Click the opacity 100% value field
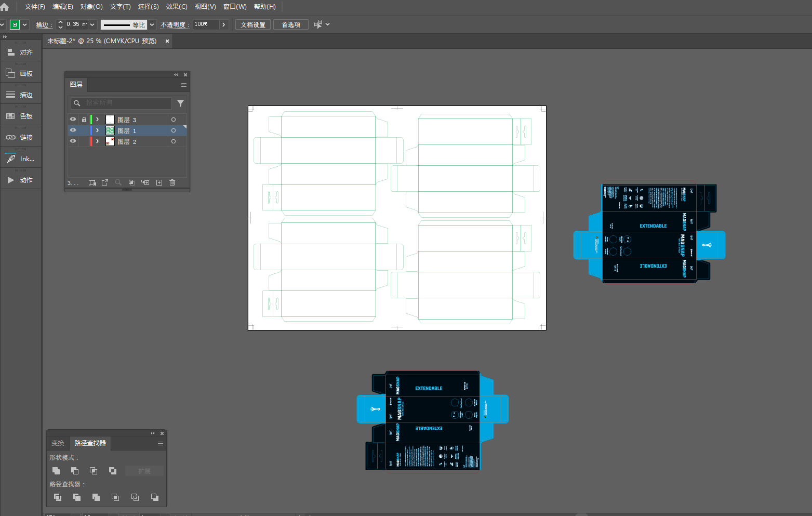The height and width of the screenshot is (516, 812). tap(206, 24)
